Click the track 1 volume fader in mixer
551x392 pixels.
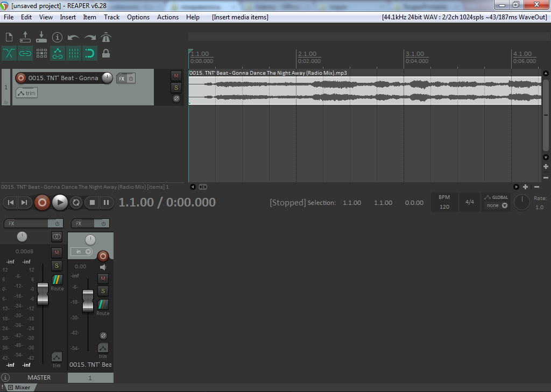coord(88,301)
